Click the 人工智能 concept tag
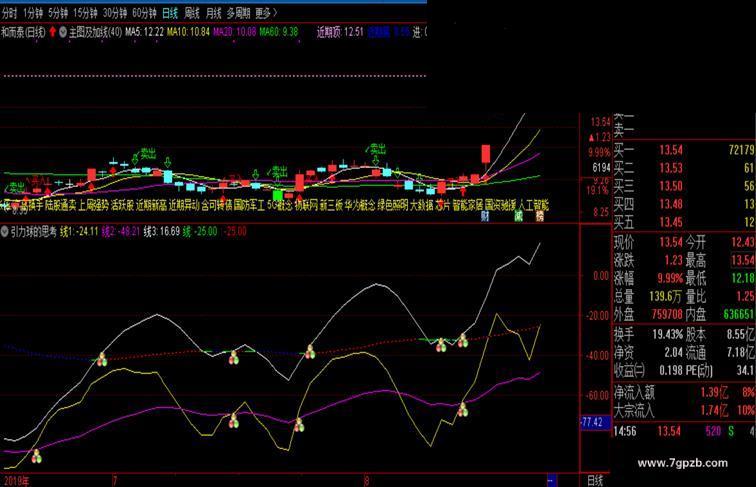The height and width of the screenshot is (487, 756). [x=533, y=206]
